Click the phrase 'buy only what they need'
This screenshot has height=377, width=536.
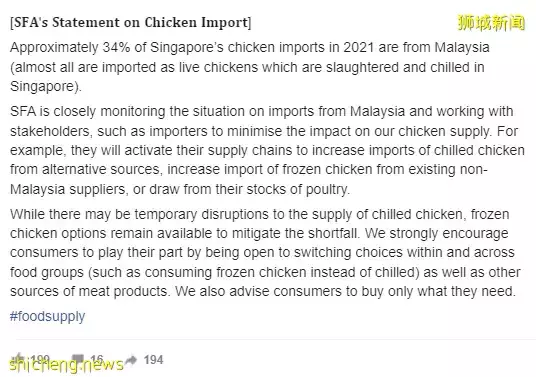tap(449, 292)
